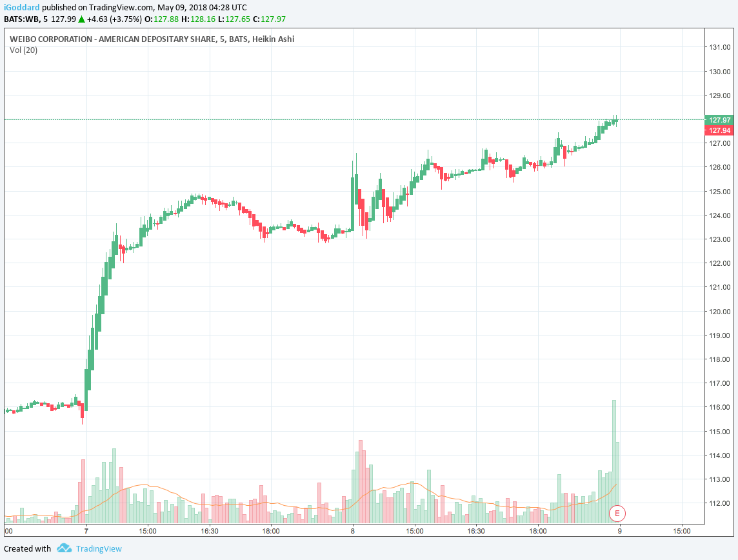Click the 125.00 price axis label
Screen dimensions: 738x560
point(720,192)
